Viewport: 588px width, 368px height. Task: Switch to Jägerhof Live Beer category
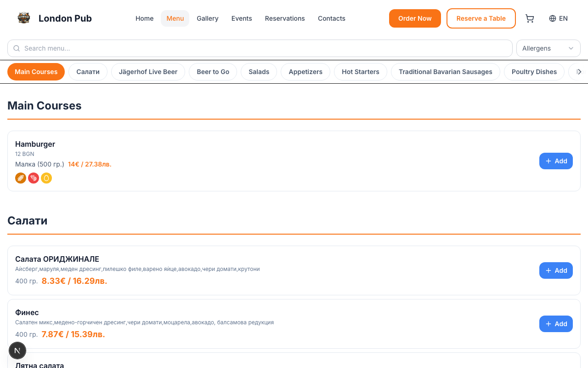click(x=148, y=72)
